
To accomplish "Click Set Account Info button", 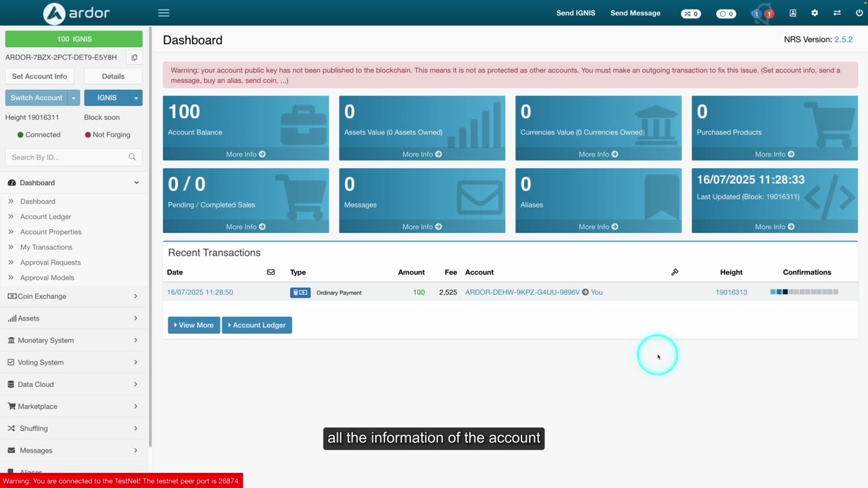I will 39,76.
